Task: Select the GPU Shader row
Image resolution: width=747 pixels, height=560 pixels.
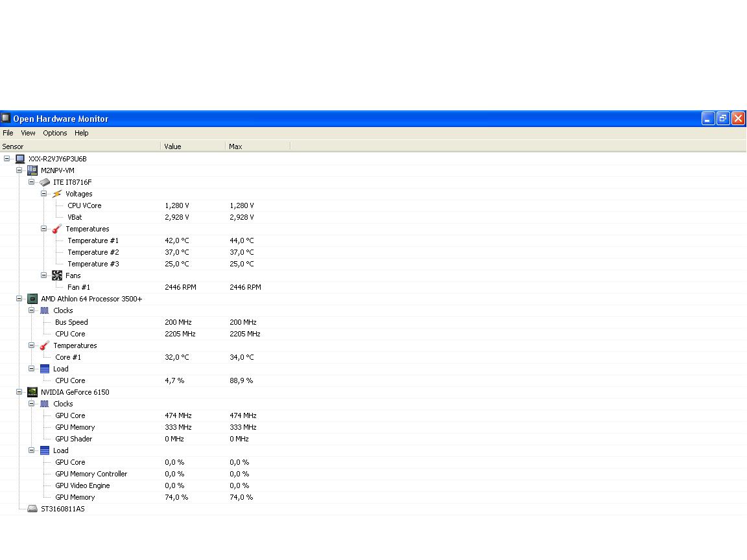Action: [373, 439]
